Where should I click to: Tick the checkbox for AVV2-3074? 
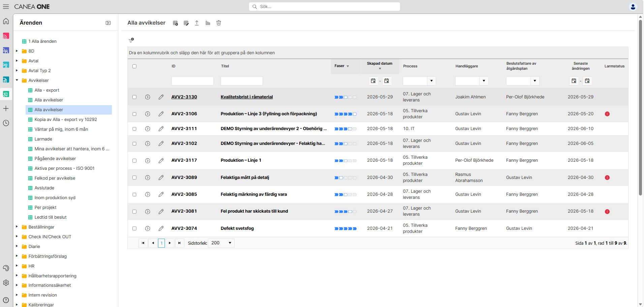[x=134, y=228]
